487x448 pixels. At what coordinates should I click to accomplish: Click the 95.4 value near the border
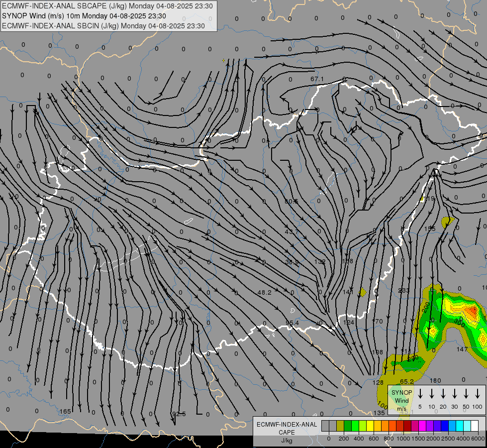point(292,323)
